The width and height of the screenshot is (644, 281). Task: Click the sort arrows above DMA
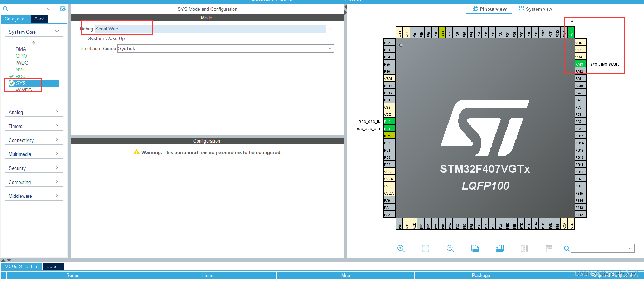tap(34, 42)
